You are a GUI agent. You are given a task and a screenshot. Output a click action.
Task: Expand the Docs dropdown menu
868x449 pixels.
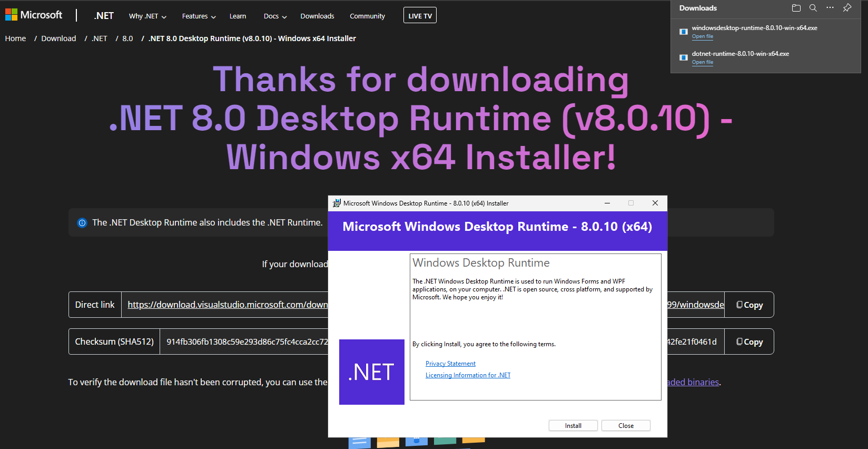click(x=275, y=16)
